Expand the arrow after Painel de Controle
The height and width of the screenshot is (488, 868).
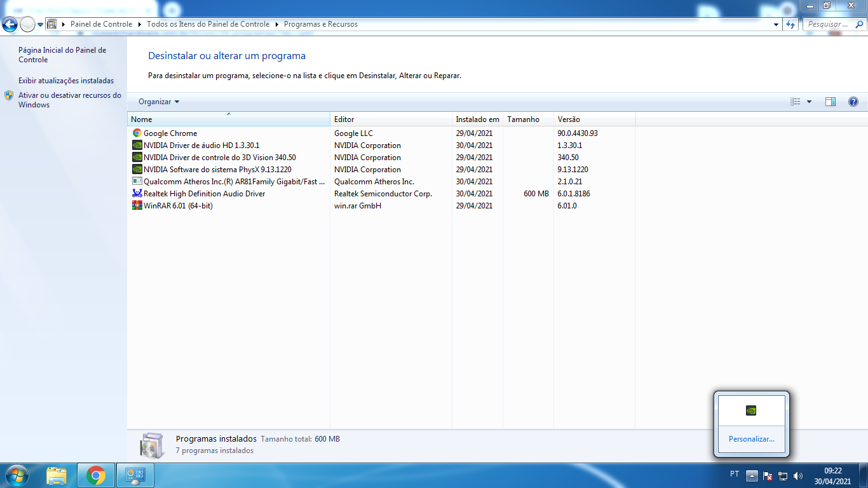click(140, 24)
